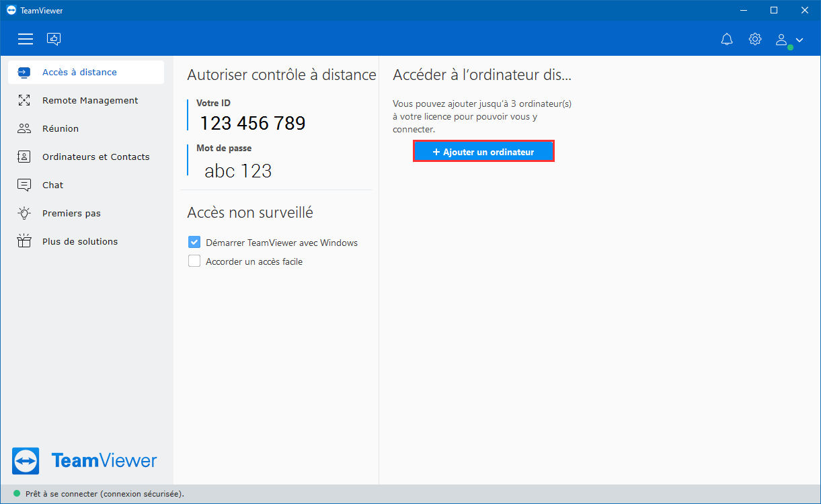Click the Remote Management arrows icon

[x=24, y=100]
